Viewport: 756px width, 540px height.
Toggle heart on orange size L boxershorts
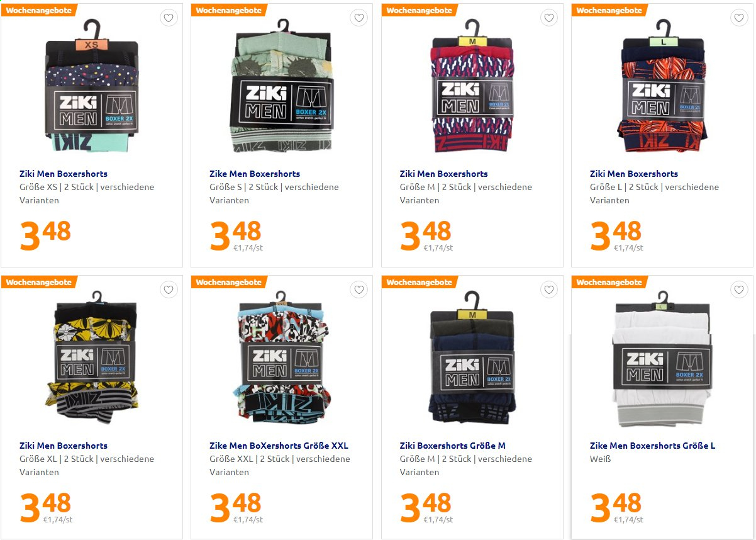[740, 18]
